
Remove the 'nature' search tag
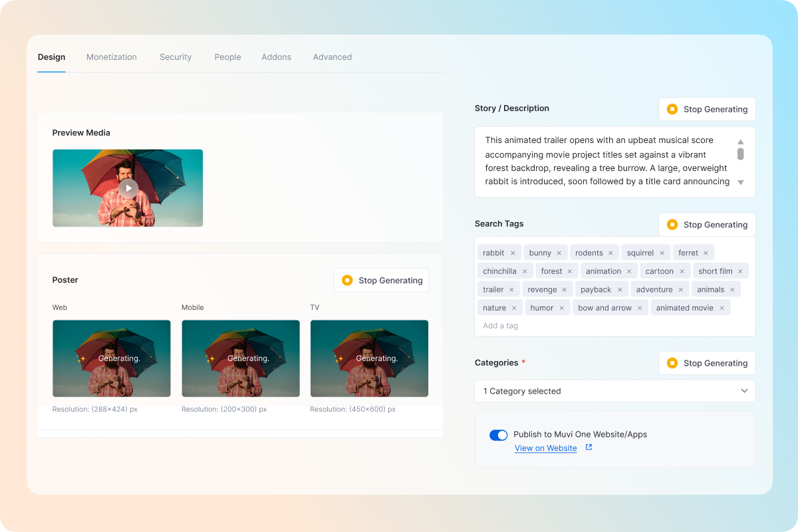(x=514, y=308)
